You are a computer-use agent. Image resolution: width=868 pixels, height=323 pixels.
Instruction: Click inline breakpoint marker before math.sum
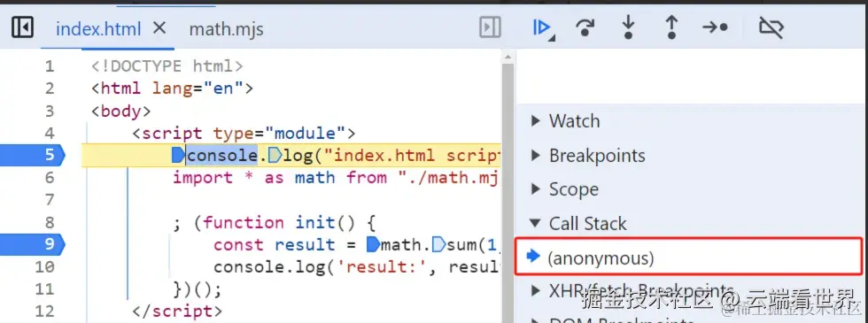tap(373, 244)
